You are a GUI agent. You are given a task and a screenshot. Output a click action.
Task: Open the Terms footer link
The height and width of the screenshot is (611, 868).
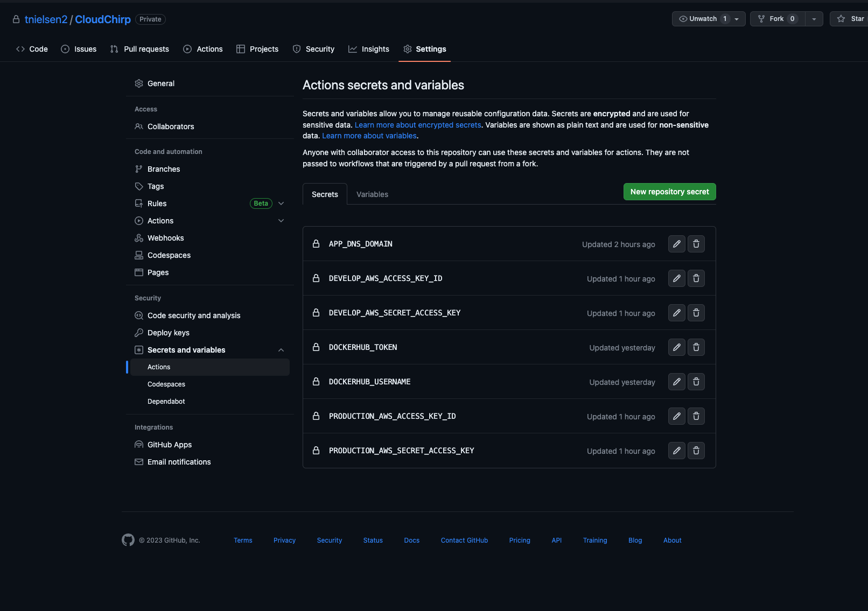pyautogui.click(x=243, y=540)
